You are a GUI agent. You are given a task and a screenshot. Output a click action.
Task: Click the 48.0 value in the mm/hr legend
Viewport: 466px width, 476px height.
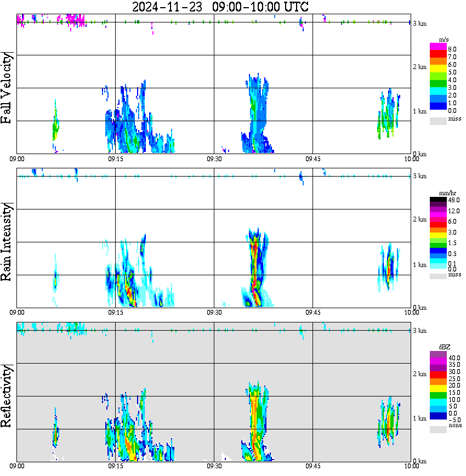454,200
